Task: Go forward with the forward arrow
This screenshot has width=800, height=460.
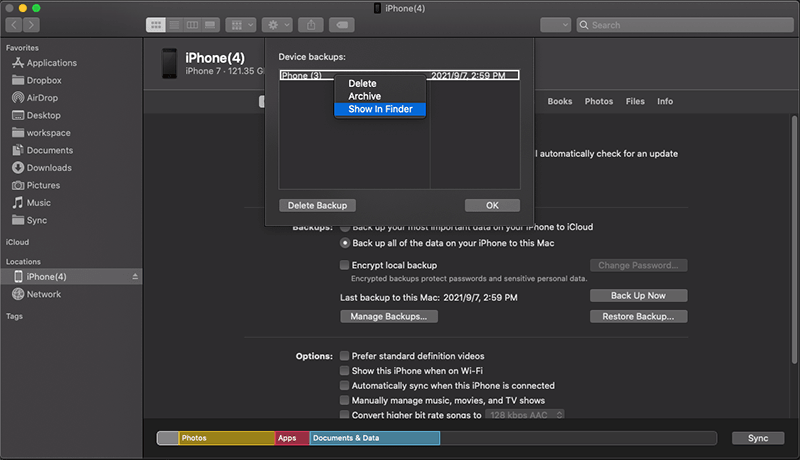Action: click(31, 25)
